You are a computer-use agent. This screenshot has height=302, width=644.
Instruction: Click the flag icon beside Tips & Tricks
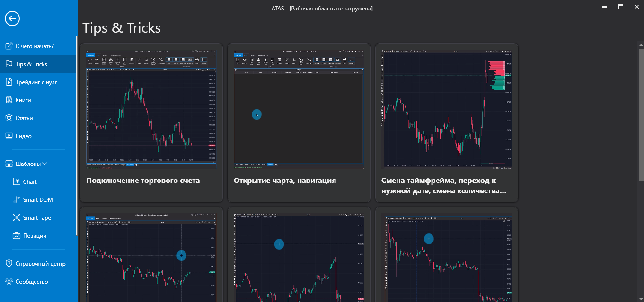click(x=8, y=64)
